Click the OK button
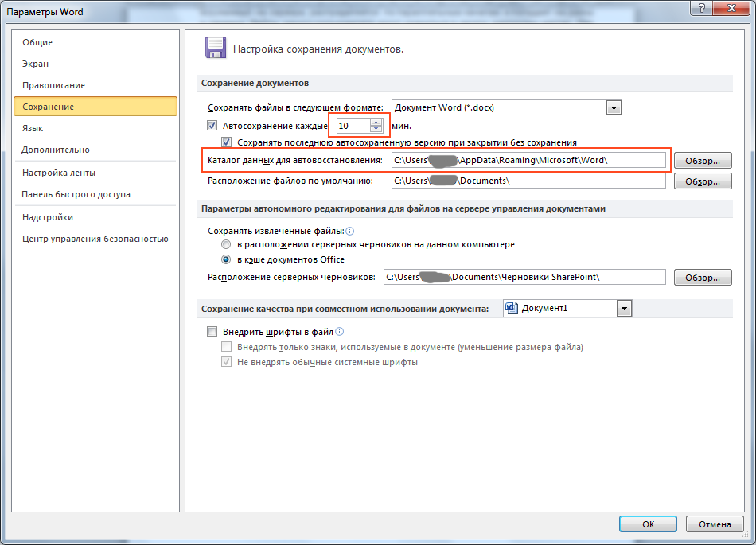The height and width of the screenshot is (545, 756). tap(648, 524)
